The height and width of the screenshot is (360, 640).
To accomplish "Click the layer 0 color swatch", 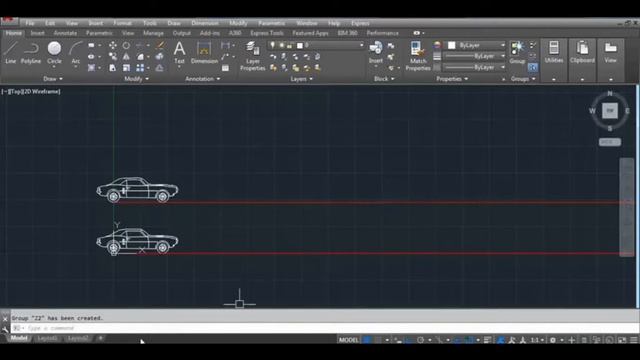I will coord(300,45).
